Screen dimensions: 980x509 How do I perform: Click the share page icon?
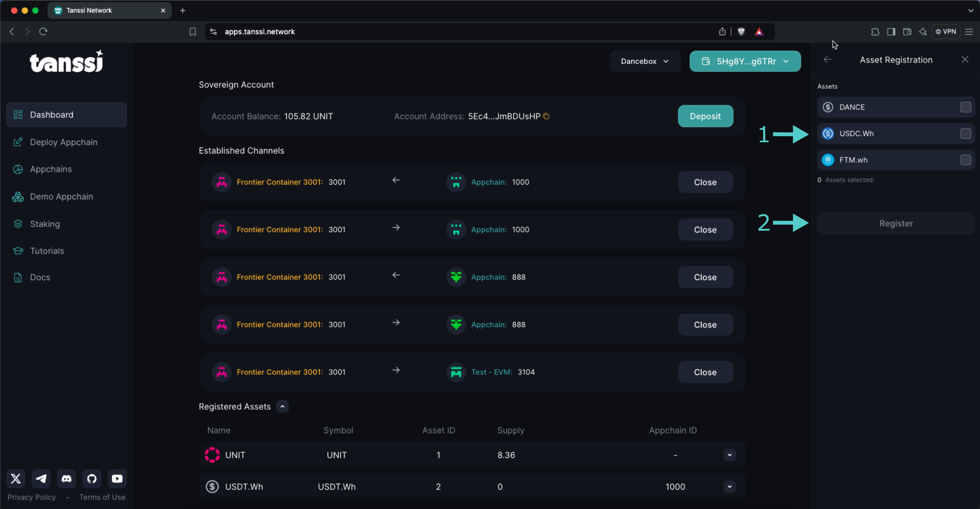[722, 31]
